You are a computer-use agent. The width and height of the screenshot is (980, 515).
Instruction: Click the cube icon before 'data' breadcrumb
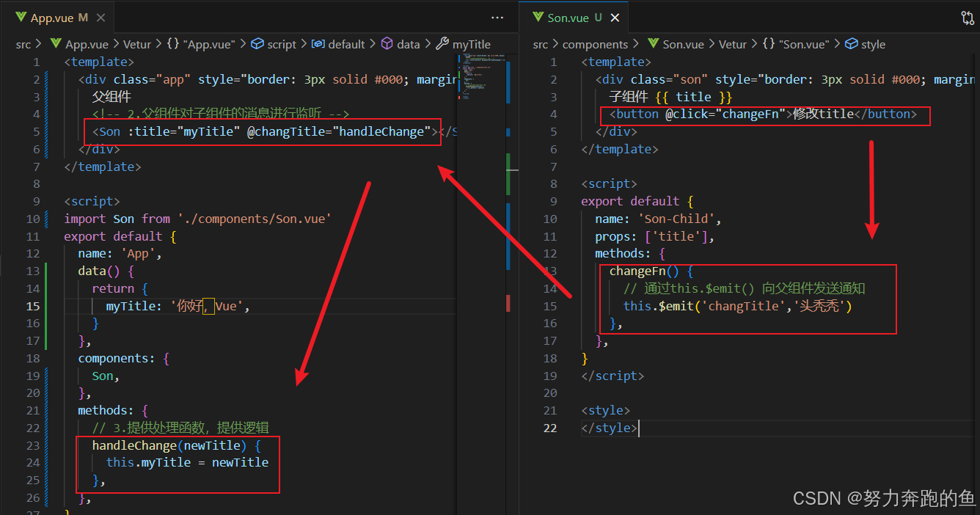pos(387,44)
